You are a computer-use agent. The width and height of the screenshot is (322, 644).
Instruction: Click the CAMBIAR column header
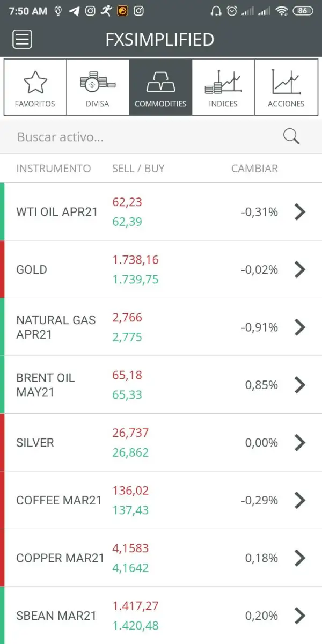tap(254, 169)
